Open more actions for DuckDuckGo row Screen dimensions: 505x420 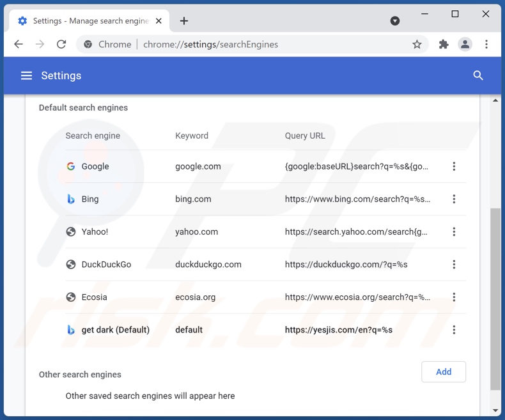click(454, 264)
